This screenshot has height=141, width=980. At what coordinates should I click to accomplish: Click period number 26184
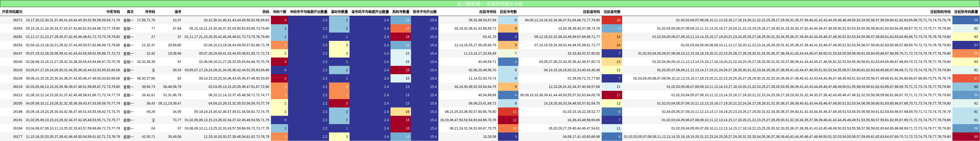(x=18, y=129)
